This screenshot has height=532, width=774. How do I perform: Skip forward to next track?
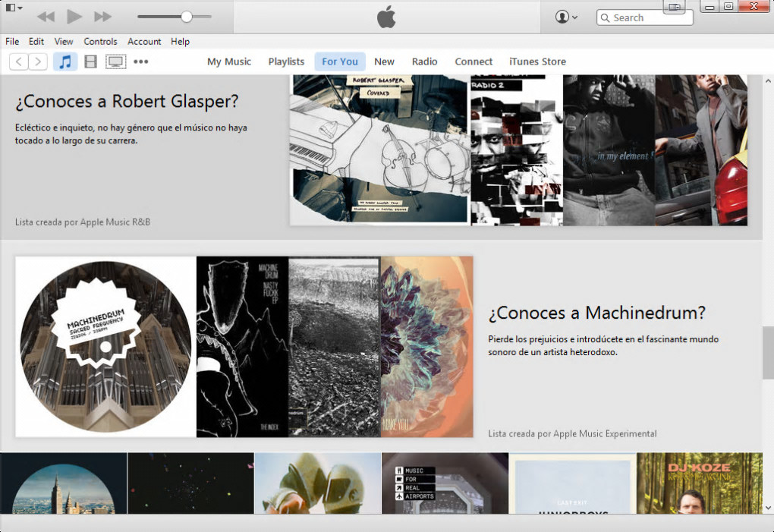(x=102, y=17)
